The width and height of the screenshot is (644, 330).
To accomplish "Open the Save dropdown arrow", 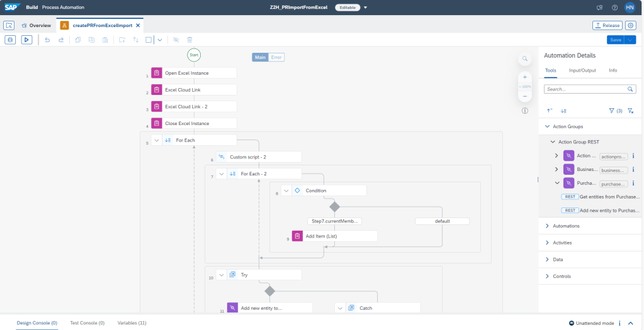I will 631,40.
